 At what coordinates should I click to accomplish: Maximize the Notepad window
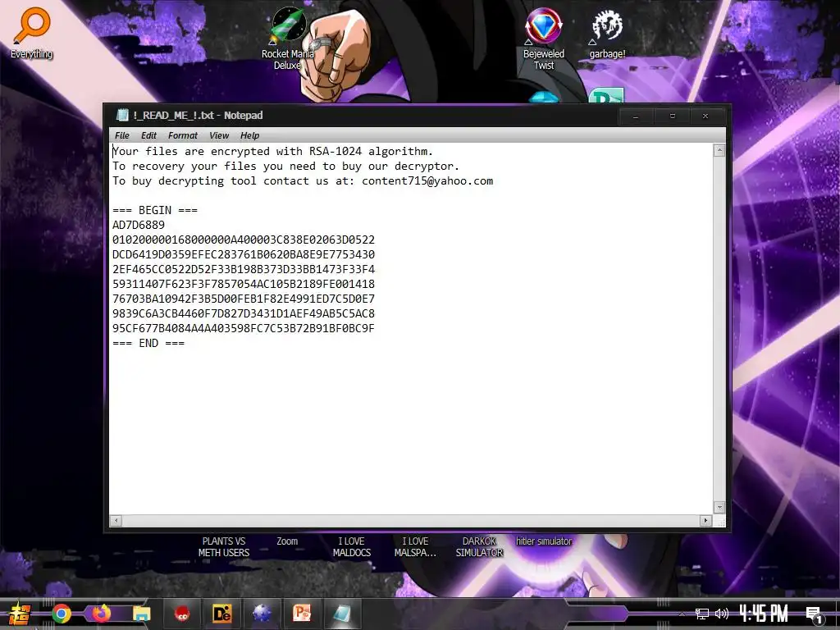pyautogui.click(x=673, y=116)
